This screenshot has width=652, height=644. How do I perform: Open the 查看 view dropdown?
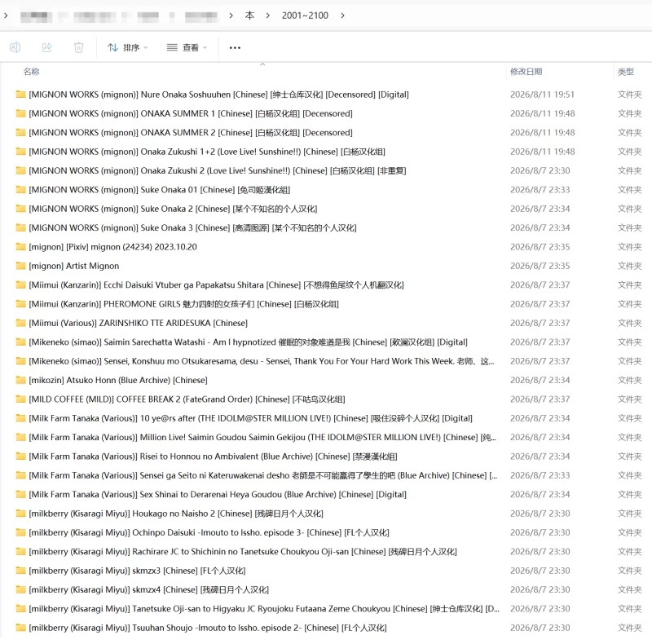[x=187, y=47]
